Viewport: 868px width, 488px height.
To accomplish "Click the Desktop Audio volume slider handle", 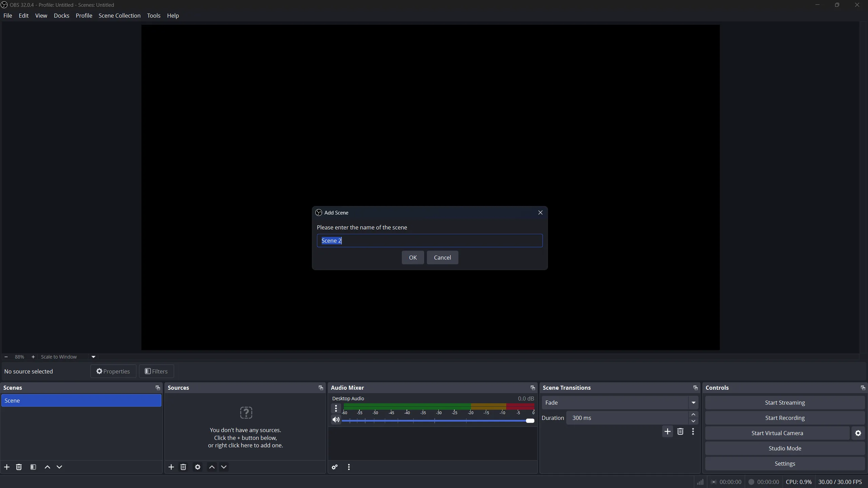I will [530, 421].
